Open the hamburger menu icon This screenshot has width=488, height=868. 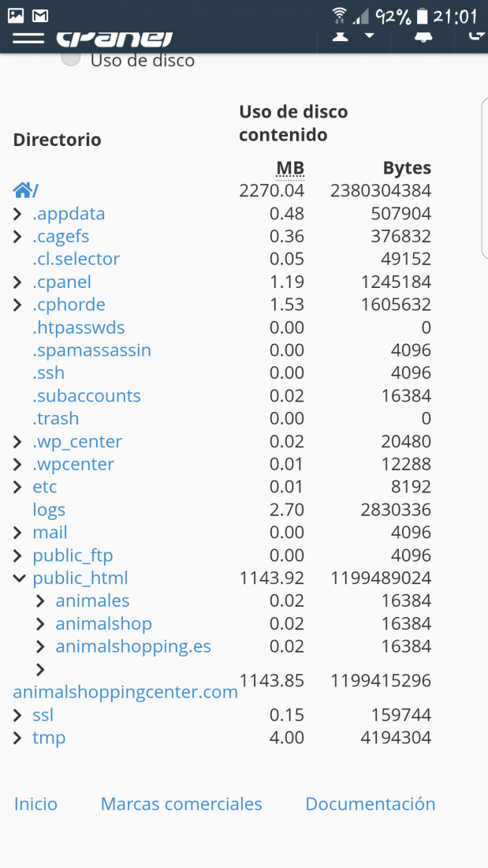[x=28, y=37]
